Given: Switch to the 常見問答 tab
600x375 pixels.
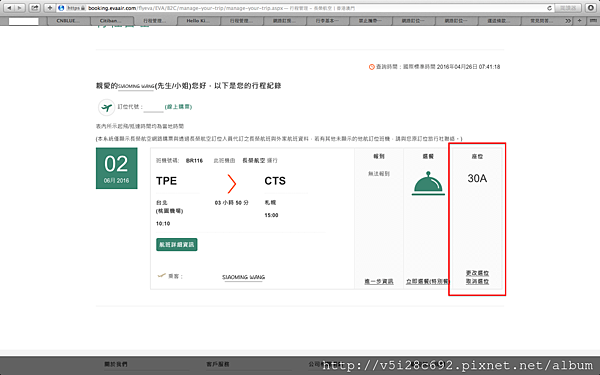Looking at the screenshot, I should 541,21.
